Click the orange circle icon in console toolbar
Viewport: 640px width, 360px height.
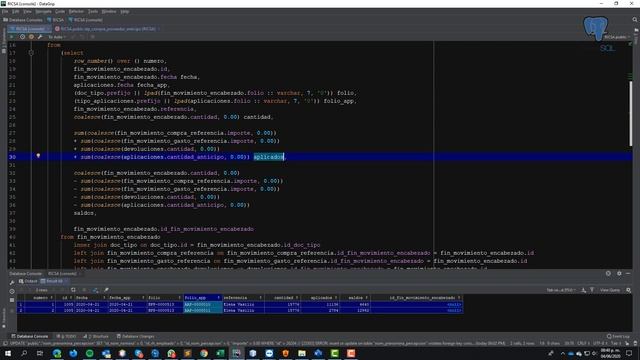[31, 37]
